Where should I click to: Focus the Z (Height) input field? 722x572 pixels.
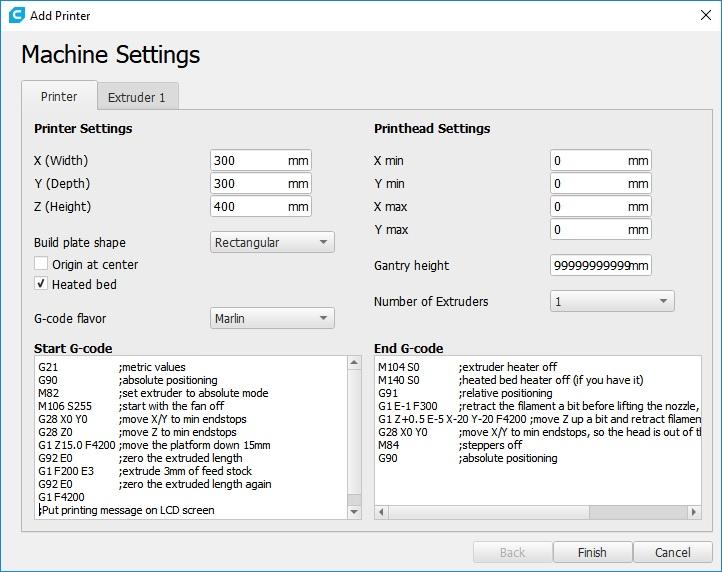tap(250, 206)
